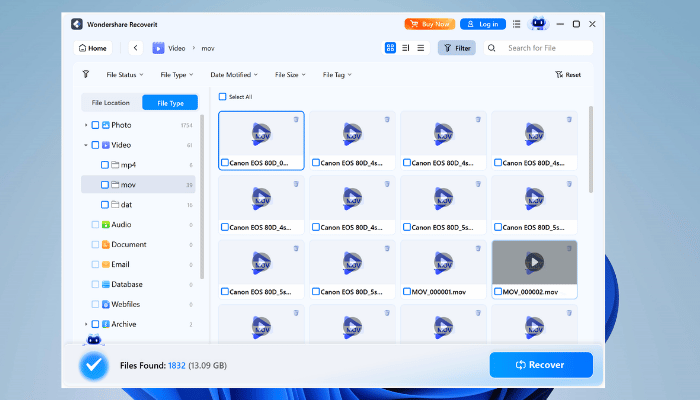Click the blue checkmark scan complete icon

click(94, 366)
